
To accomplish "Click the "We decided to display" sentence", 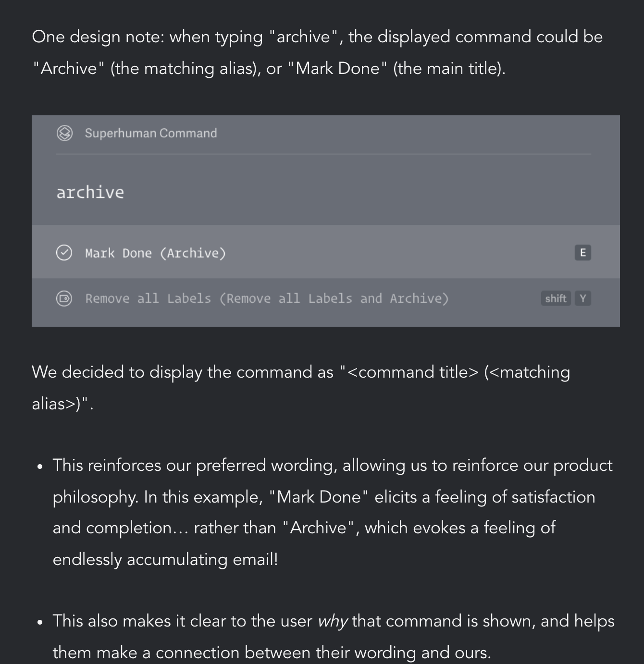I will click(182, 372).
